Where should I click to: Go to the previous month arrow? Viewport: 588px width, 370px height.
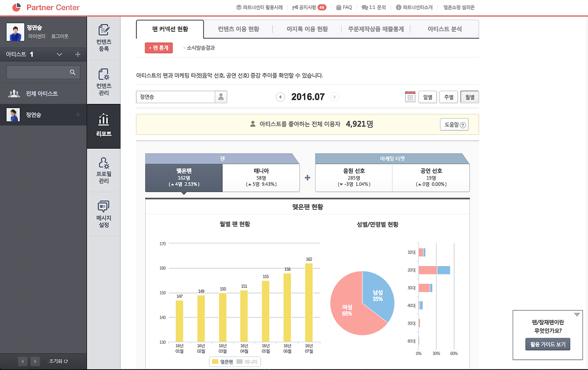tap(280, 97)
